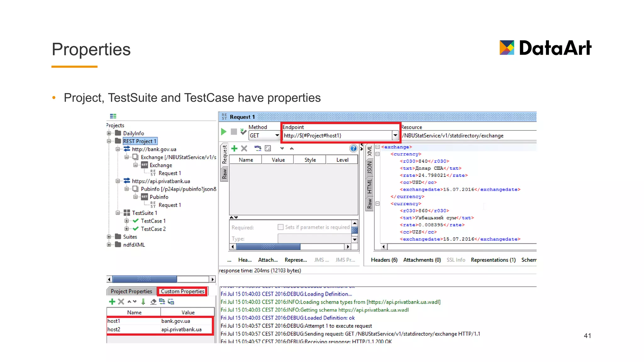Image resolution: width=644 pixels, height=362 pixels.
Task: Select the vertical Raw request tab
Action: coord(225,173)
